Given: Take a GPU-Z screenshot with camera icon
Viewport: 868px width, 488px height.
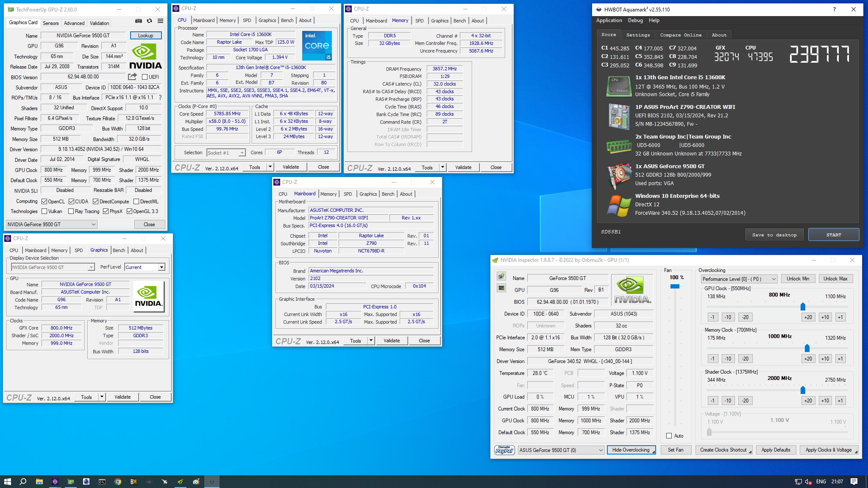Looking at the screenshot, I should (139, 21).
